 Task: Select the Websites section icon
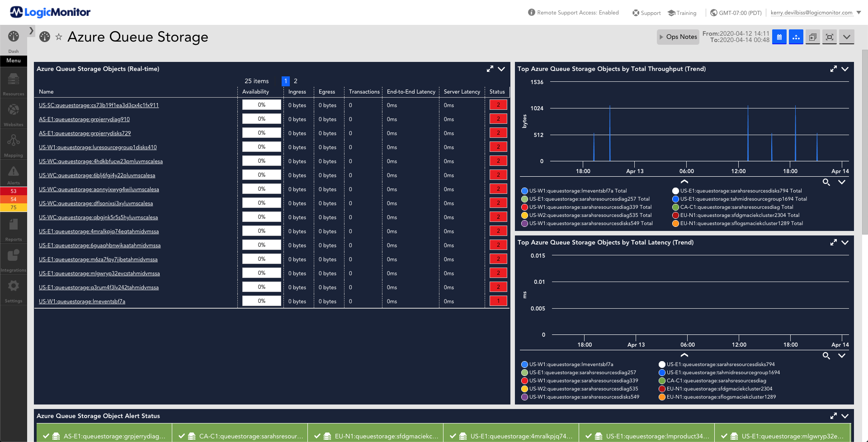click(13, 112)
